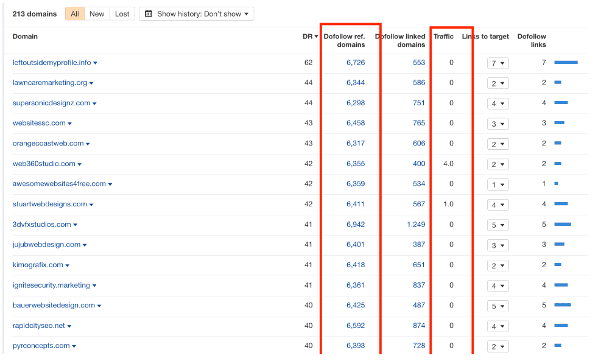Select the All filter tab

74,13
